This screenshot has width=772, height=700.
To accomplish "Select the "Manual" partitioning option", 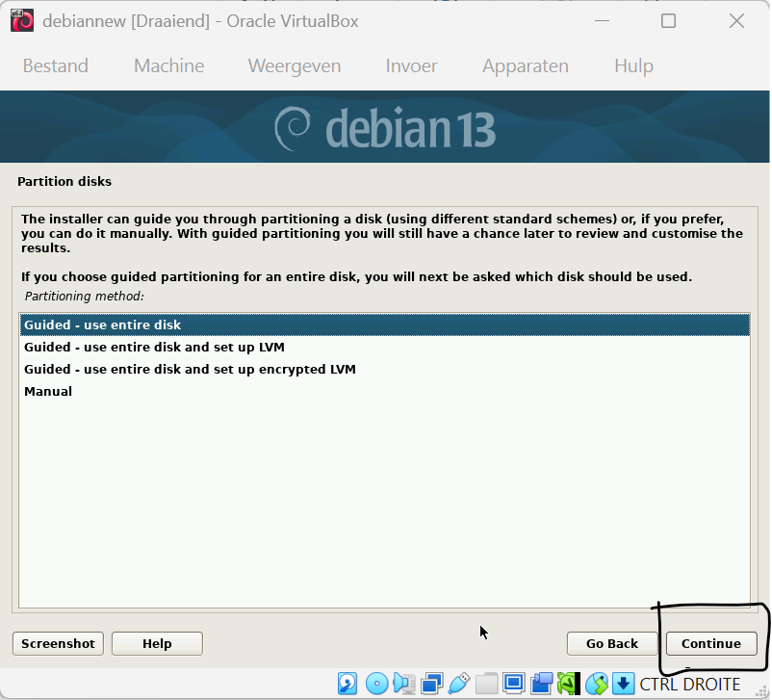I will (385, 391).
